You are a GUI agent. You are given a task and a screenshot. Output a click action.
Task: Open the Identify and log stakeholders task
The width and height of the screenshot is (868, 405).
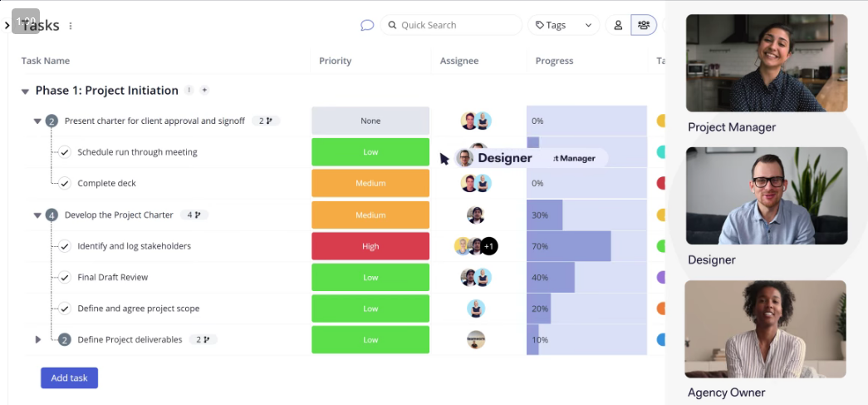click(x=134, y=246)
